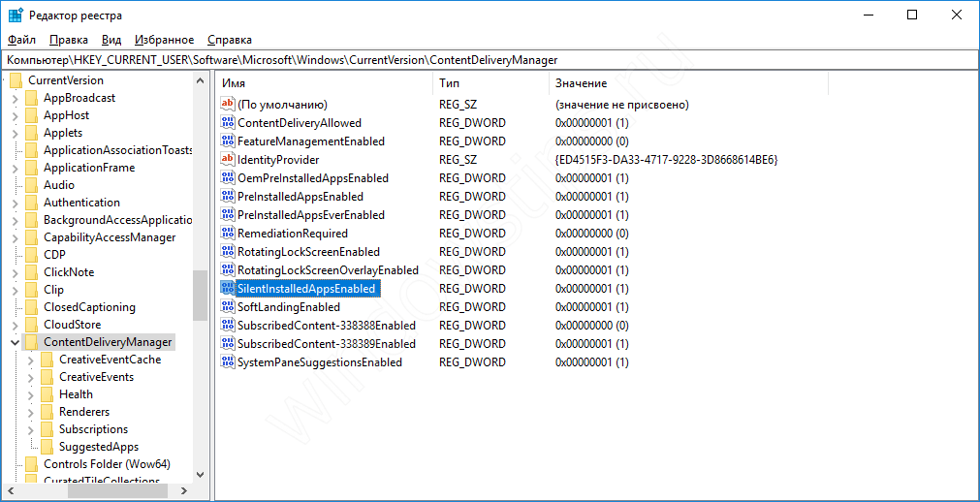
Task: Click the DWORD icon beside ContentDeliveryAllowed
Action: tap(228, 123)
